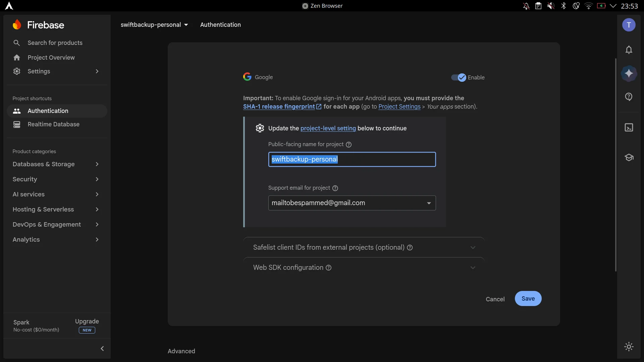Select Authentication in project shortcuts
This screenshot has height=362, width=644.
pyautogui.click(x=56, y=111)
